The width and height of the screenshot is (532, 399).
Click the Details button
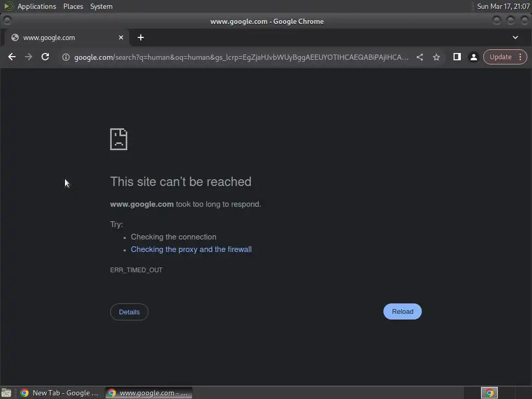tap(129, 312)
